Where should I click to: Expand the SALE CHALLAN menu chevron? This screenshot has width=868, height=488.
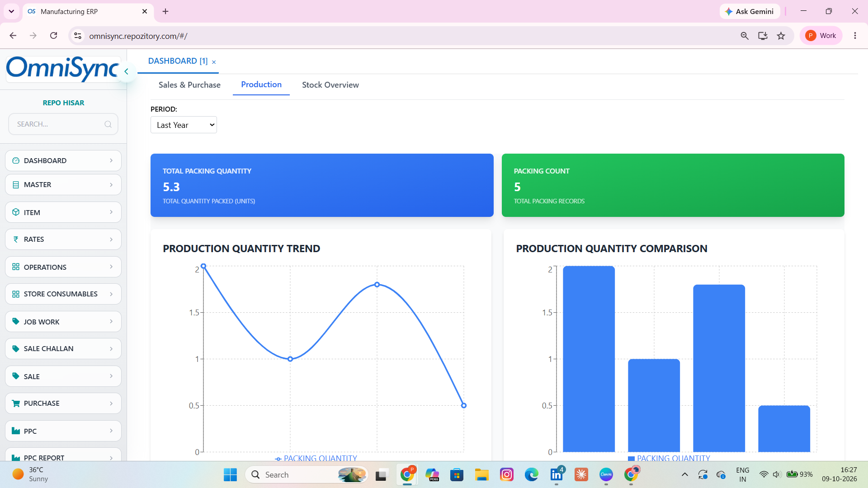click(111, 349)
